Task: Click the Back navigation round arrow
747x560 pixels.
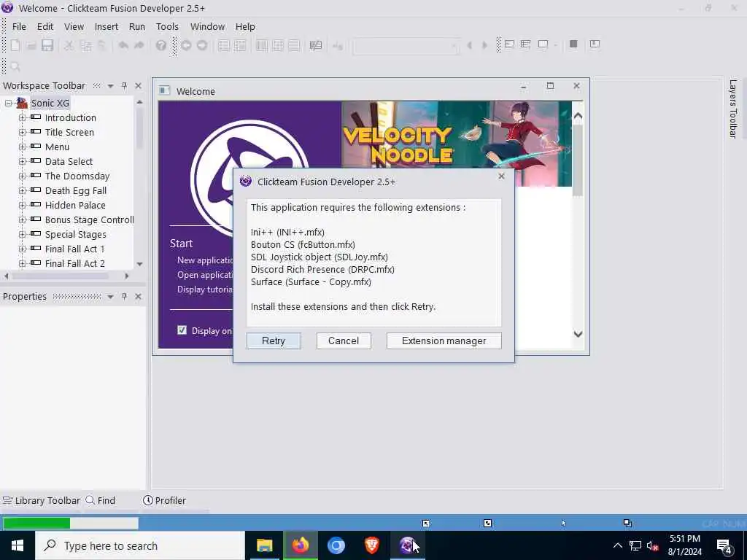Action: pyautogui.click(x=186, y=46)
